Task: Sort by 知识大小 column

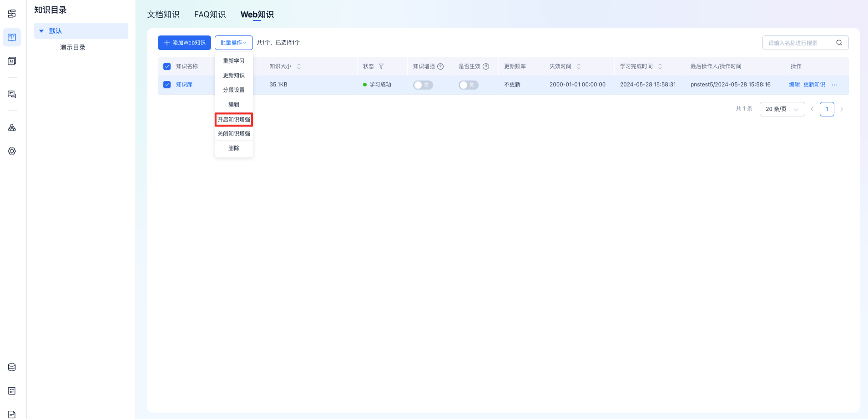Action: (x=299, y=66)
